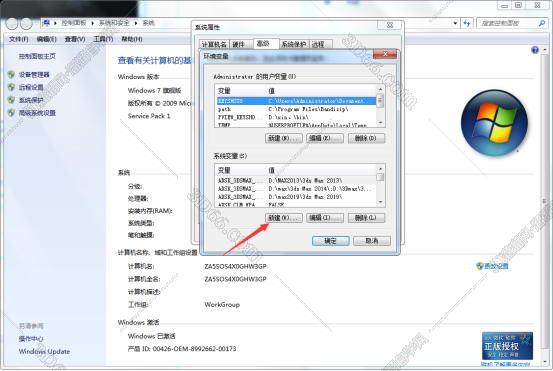Click 删除(L) under system variables
This screenshot has width=553, height=371.
(366, 218)
